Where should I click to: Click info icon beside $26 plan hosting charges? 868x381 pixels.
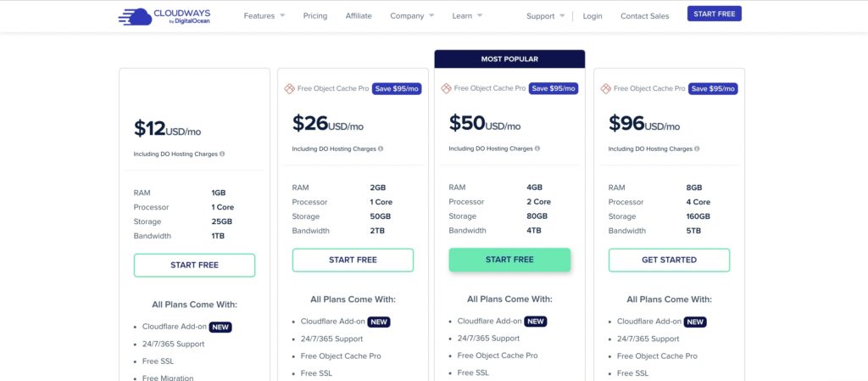pos(381,148)
